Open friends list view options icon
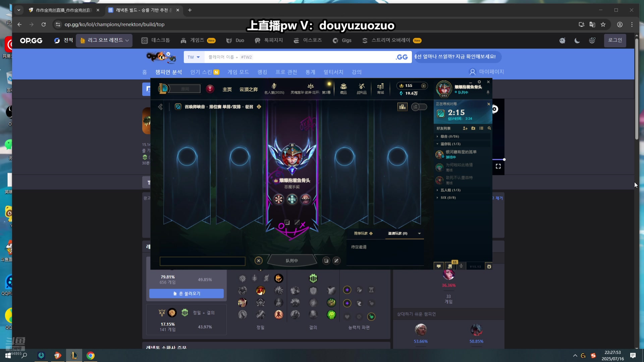Image resolution: width=644 pixels, height=362 pixels. click(481, 128)
